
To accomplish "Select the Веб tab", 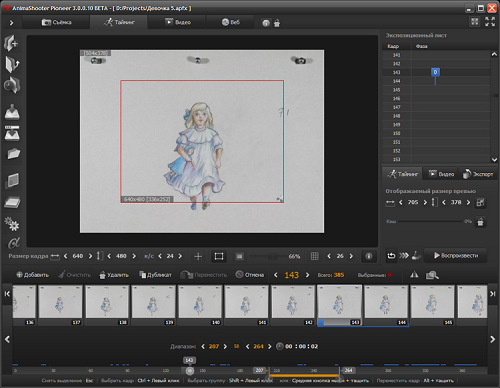I will 231,22.
